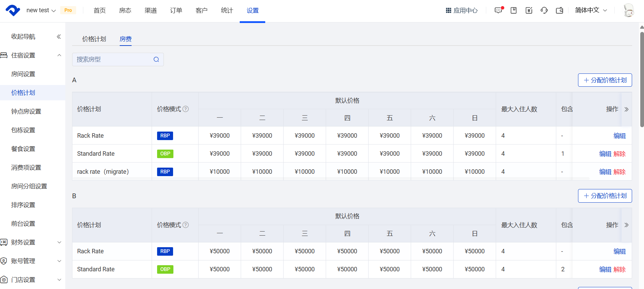Expand table A columns with double-arrow
Screen dimensions: 644x289
tap(626, 109)
